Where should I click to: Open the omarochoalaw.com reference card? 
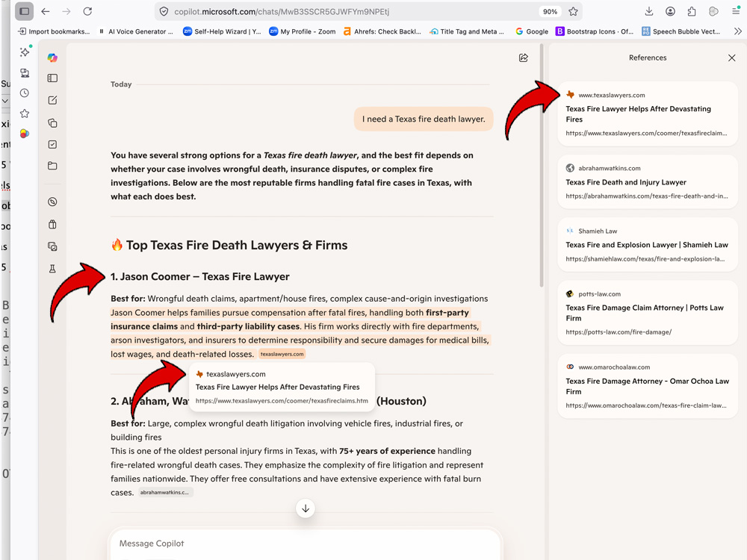click(x=648, y=386)
